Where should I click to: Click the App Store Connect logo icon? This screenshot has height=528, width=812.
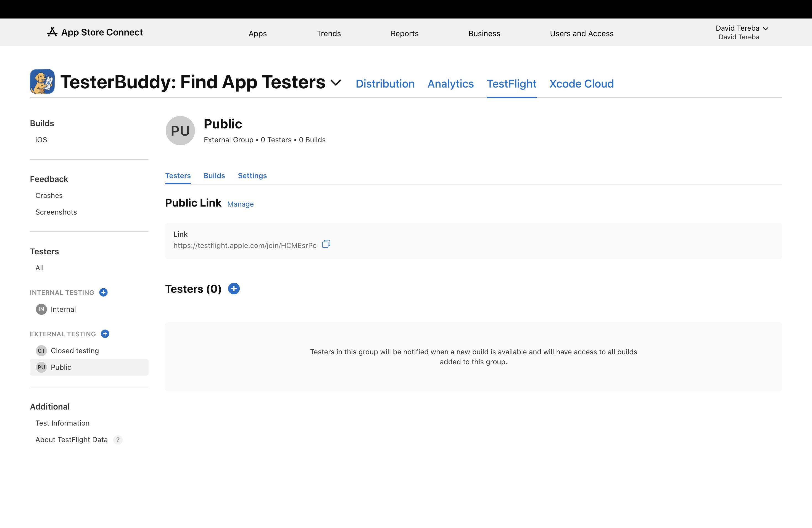(x=52, y=32)
